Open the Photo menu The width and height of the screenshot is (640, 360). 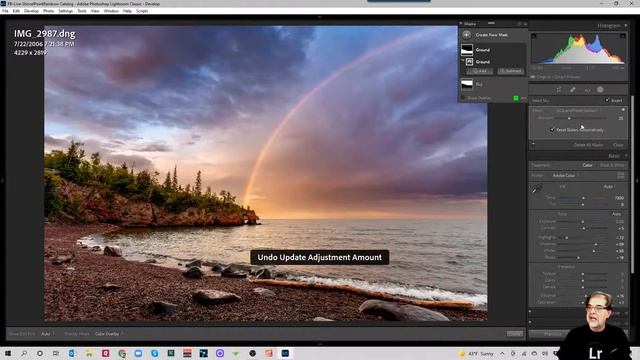[x=48, y=11]
